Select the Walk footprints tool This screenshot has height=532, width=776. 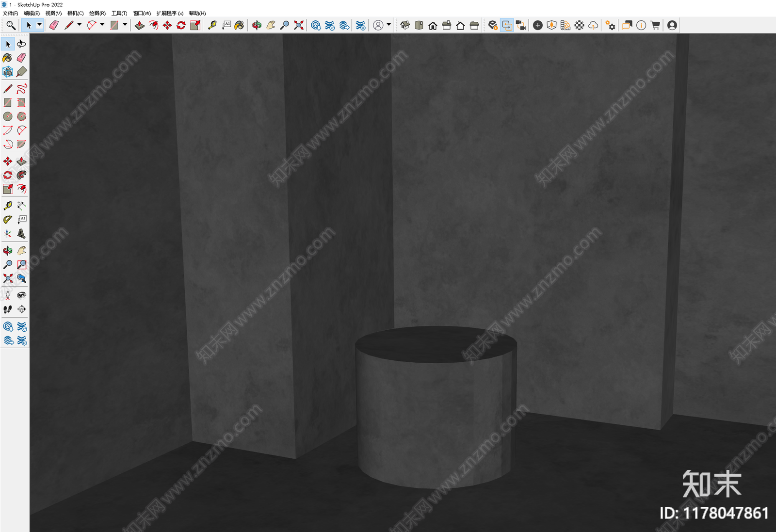[x=8, y=309]
